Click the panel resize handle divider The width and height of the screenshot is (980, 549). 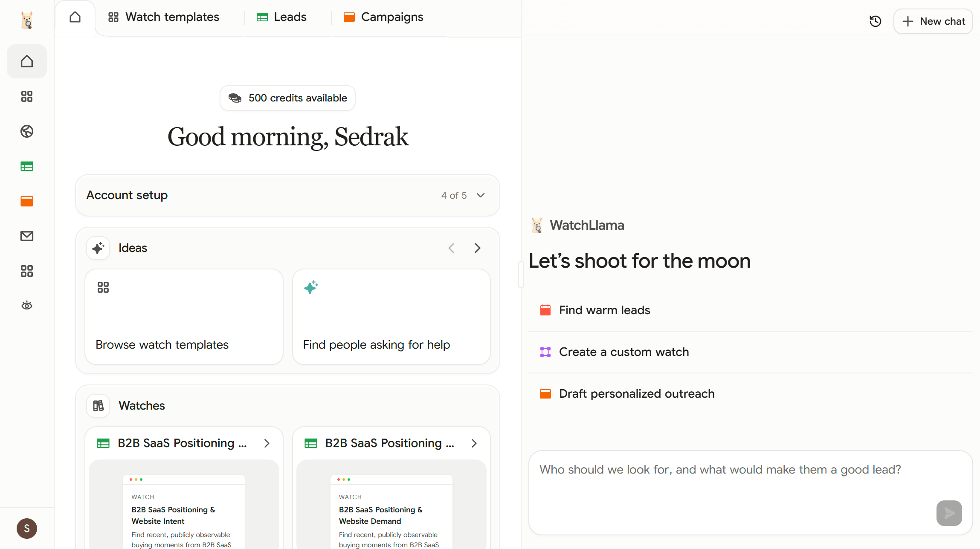[x=521, y=274]
